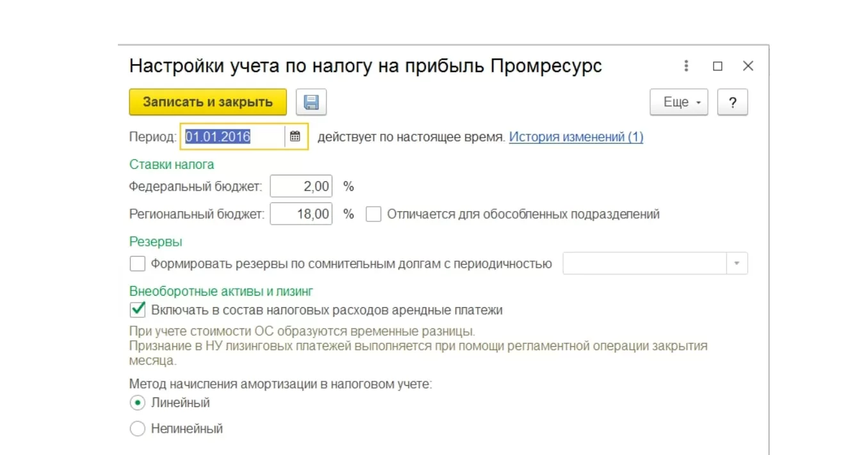Viewport: 868px width, 455px height.
Task: Check Формировать резервы по сомнительным долгам
Action: (138, 264)
